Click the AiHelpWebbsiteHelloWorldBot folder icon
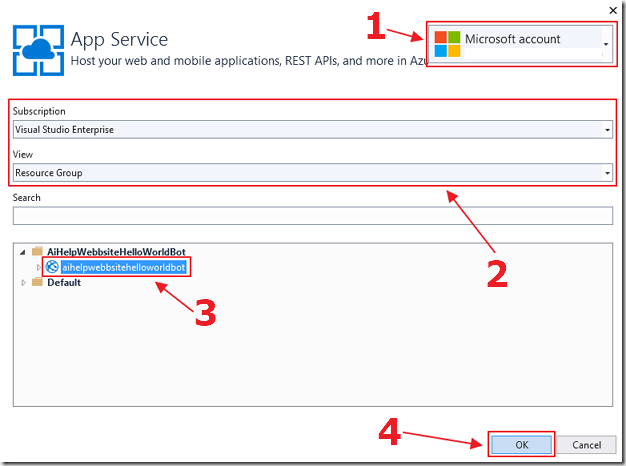Viewport: 626px width, 466px height. click(37, 251)
